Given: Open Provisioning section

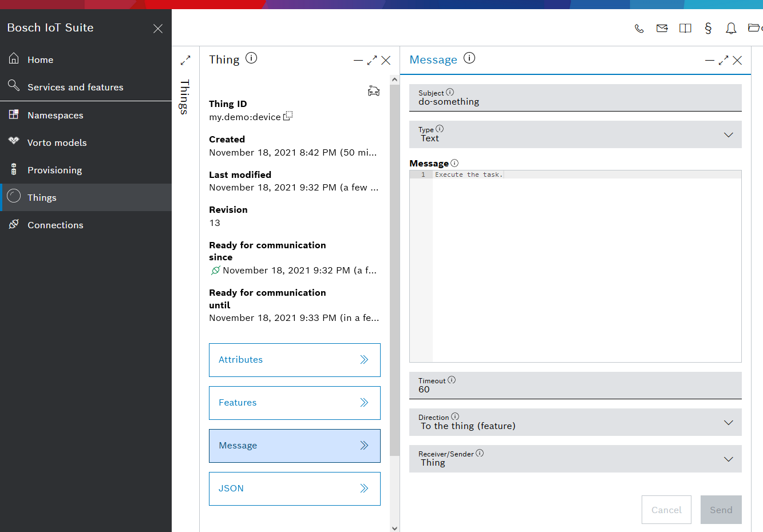Looking at the screenshot, I should [x=86, y=170].
